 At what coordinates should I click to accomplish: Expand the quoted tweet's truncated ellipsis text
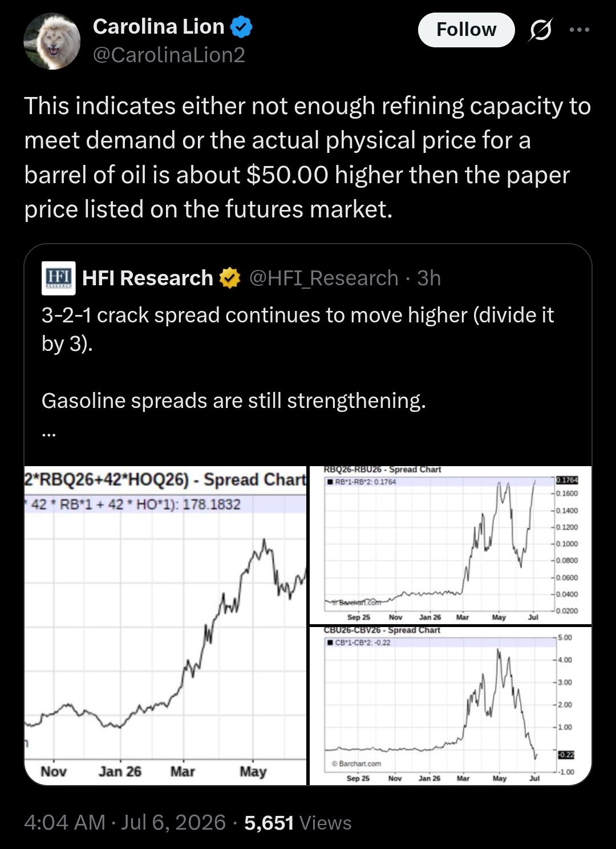click(49, 434)
